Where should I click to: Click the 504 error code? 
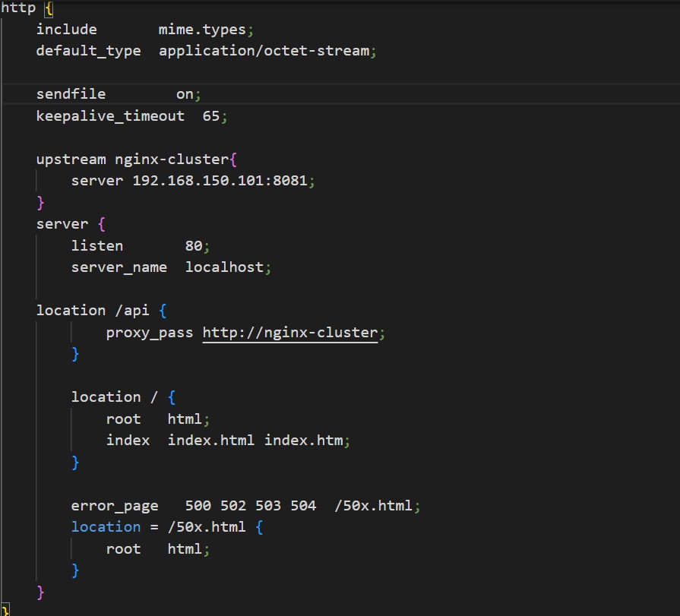[303, 506]
